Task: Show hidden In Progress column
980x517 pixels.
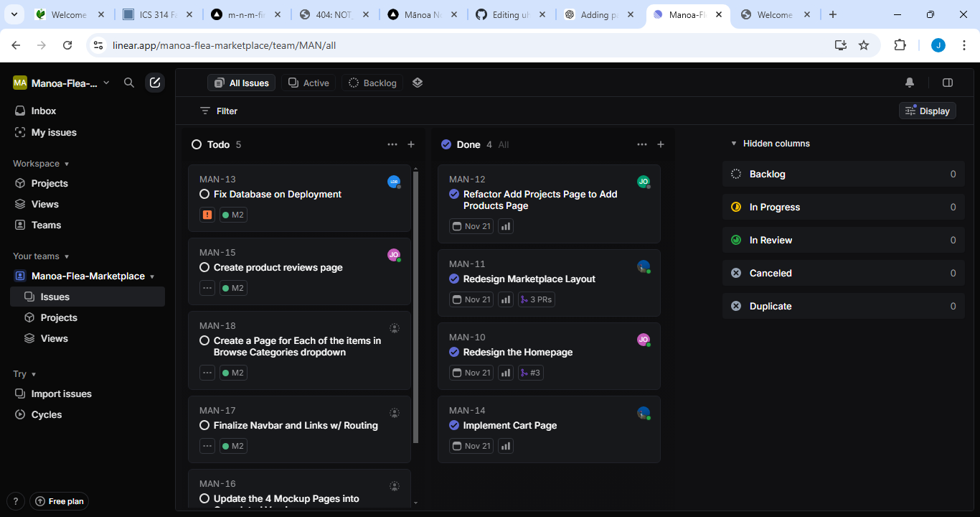Action: (844, 207)
